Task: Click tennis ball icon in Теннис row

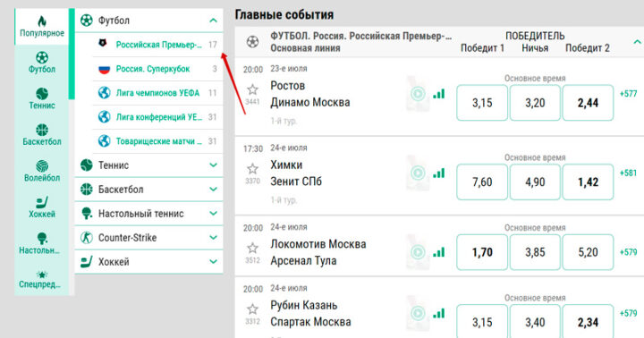Action: [x=86, y=165]
